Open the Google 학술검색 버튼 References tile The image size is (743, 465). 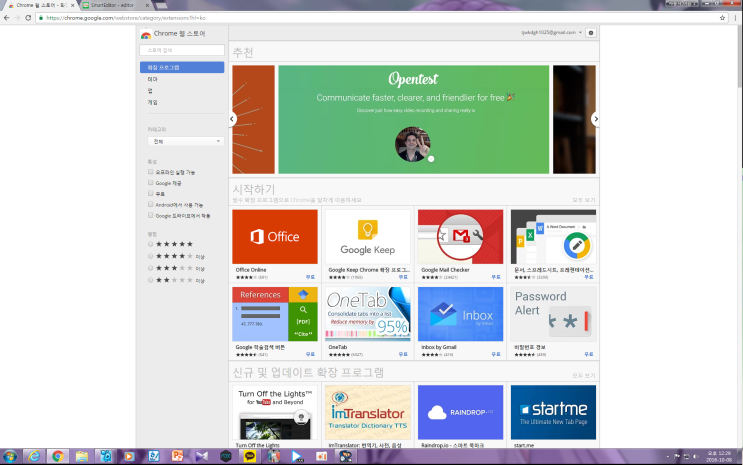pyautogui.click(x=275, y=322)
